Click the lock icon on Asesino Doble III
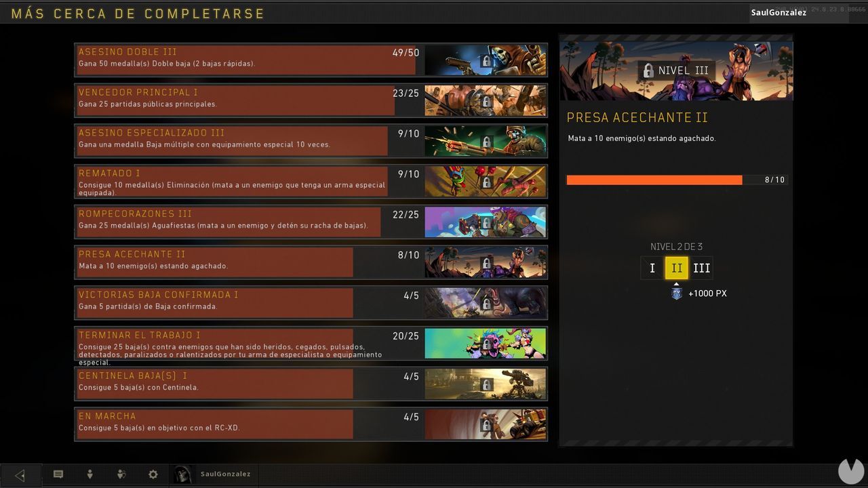868x488 pixels. (486, 61)
